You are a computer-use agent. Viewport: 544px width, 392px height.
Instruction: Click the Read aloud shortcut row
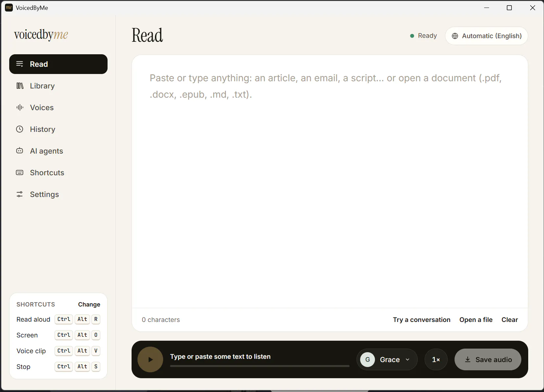58,319
